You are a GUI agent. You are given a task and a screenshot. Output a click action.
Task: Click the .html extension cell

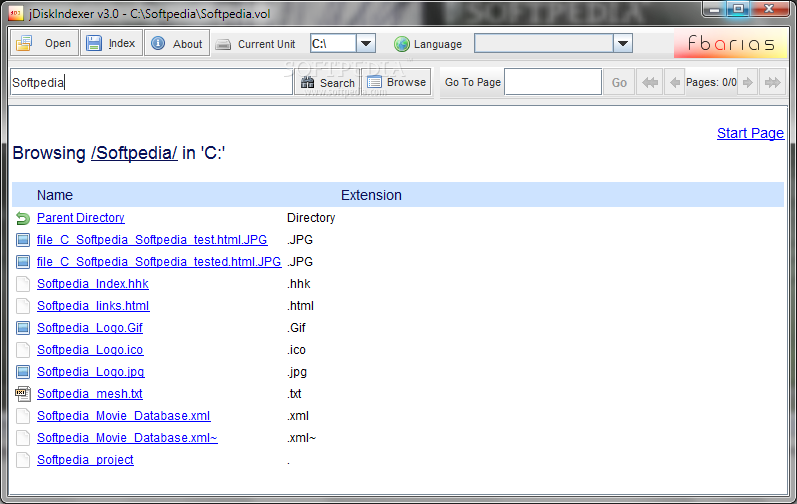pos(300,305)
